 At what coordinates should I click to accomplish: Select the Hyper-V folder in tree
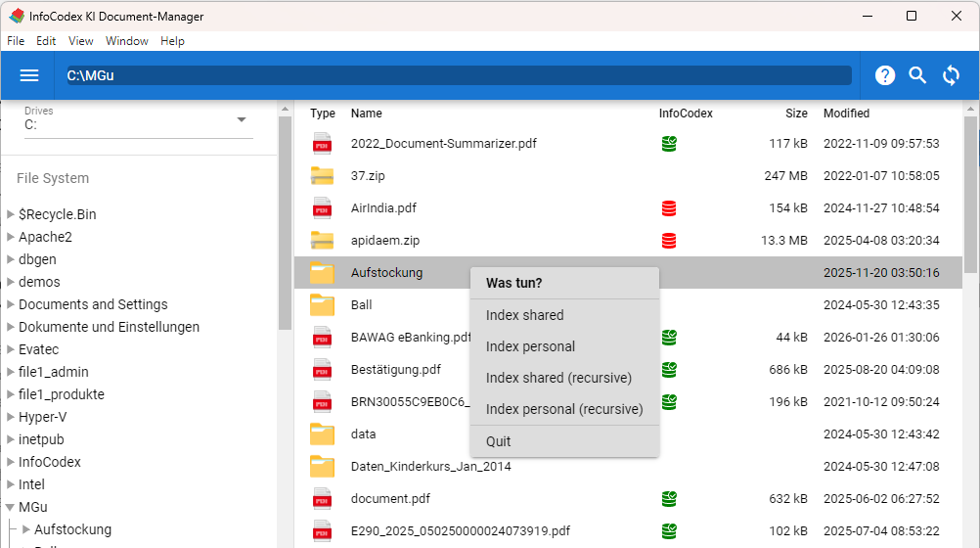point(42,417)
